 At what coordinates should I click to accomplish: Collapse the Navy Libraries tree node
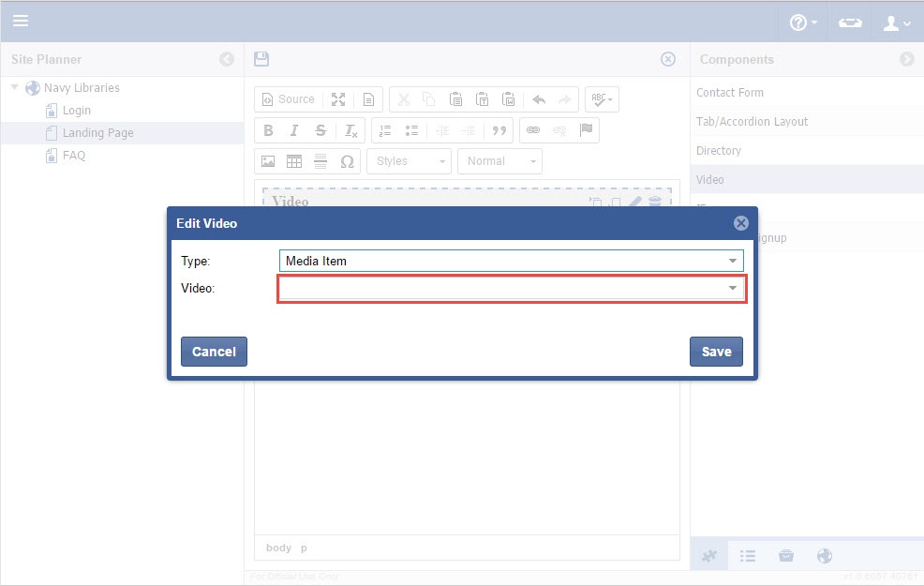(15, 88)
